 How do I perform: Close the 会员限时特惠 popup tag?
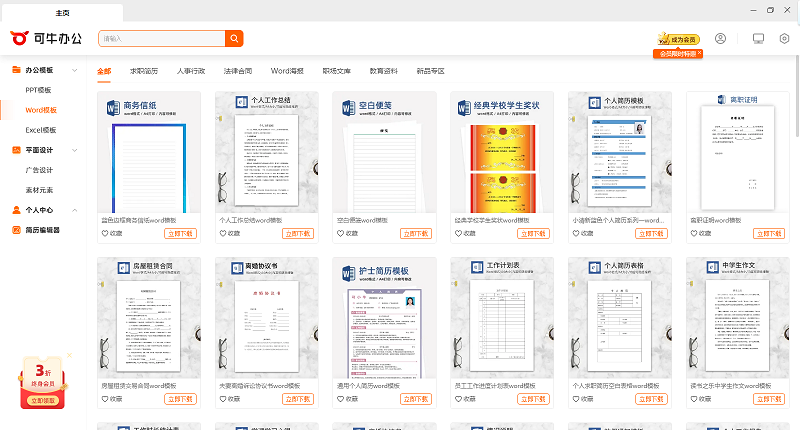click(701, 54)
